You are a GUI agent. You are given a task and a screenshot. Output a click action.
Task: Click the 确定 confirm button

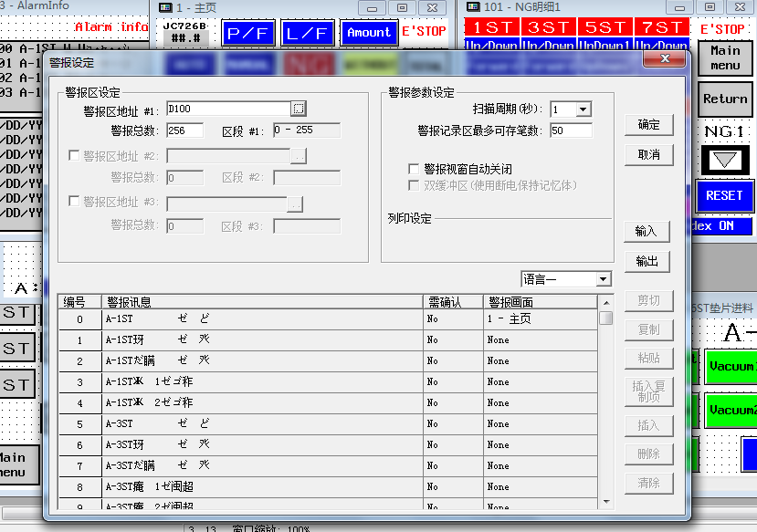(648, 125)
